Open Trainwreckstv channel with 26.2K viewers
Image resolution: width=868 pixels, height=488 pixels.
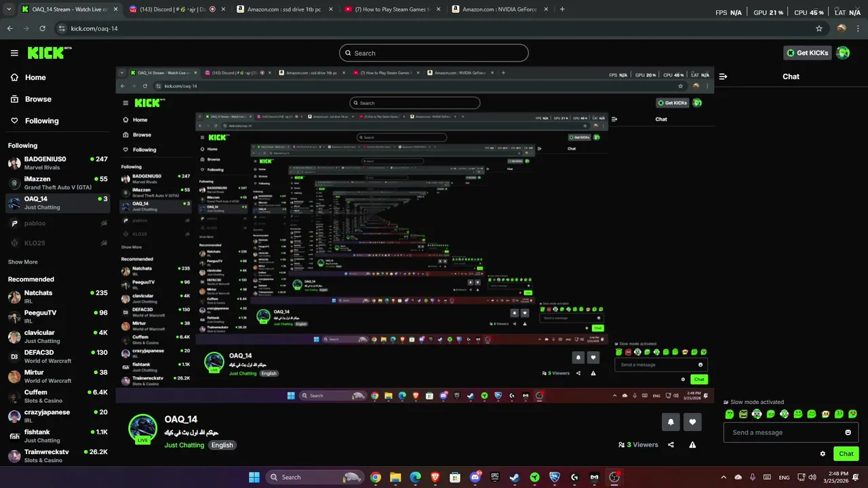[x=58, y=455]
